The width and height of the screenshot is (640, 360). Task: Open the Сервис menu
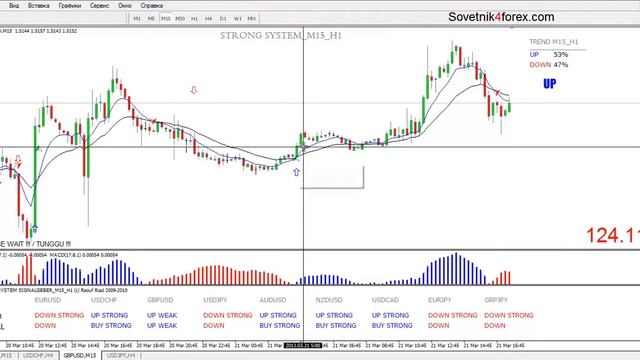point(100,6)
